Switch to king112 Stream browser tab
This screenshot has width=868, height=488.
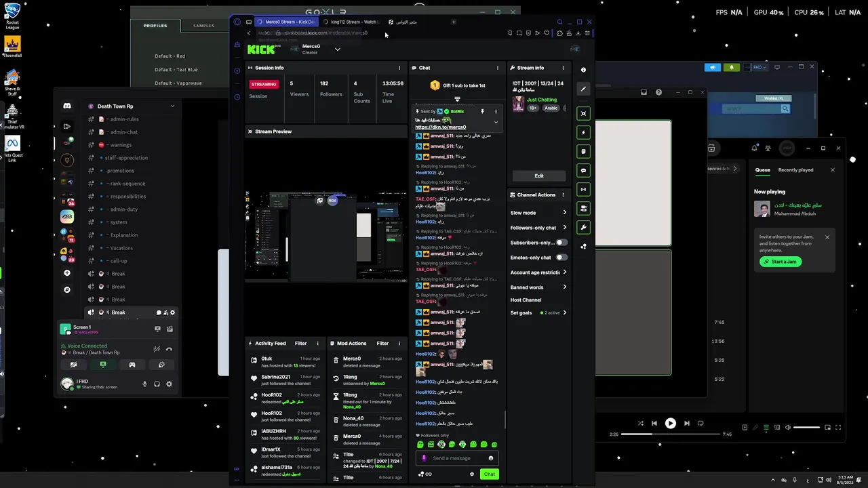(352, 22)
